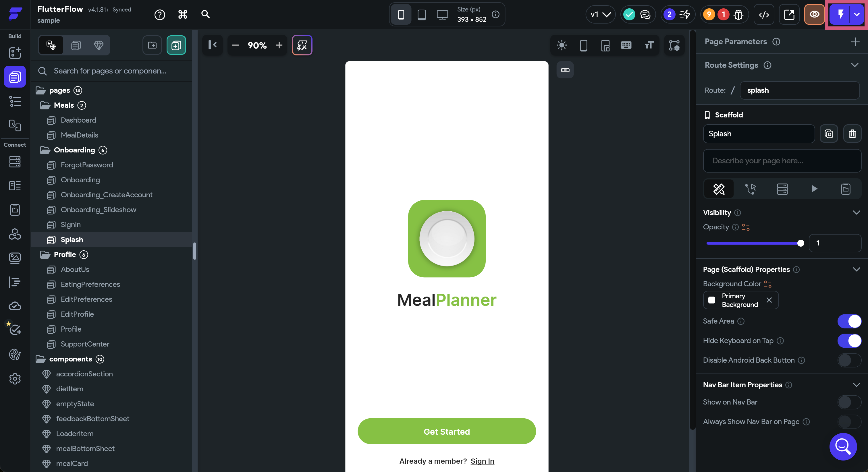Collapse Page (Scaffold) Properties section
Viewport: 868px width, 472px height.
coord(856,270)
